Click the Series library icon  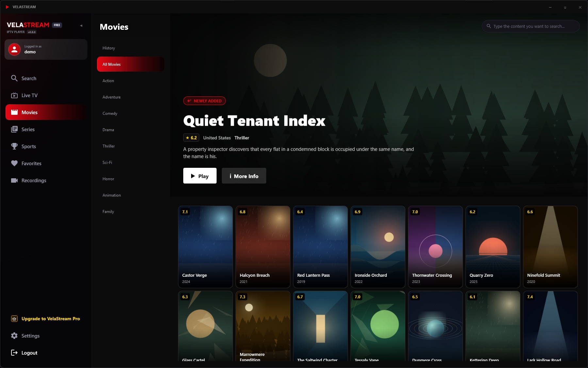14,129
